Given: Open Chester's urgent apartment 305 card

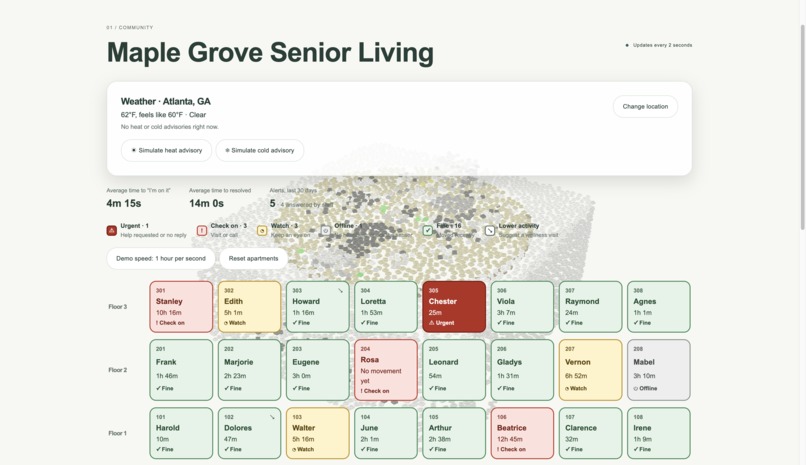Looking at the screenshot, I should point(454,307).
